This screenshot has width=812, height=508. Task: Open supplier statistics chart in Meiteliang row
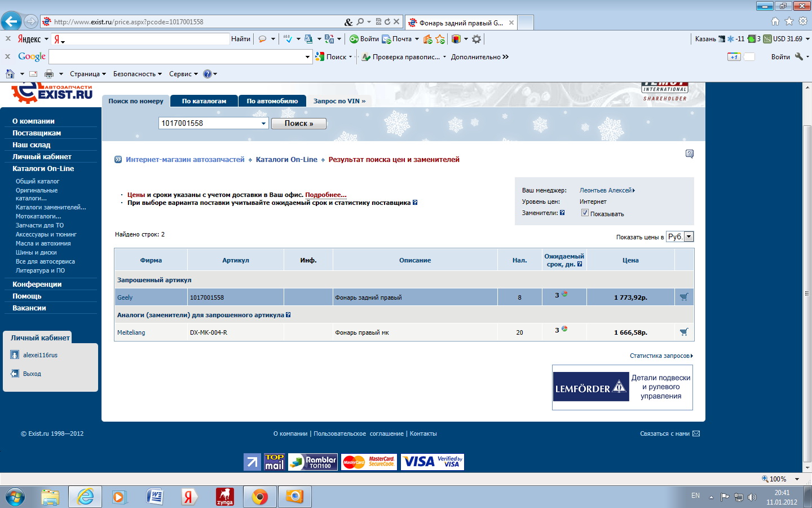(564, 329)
